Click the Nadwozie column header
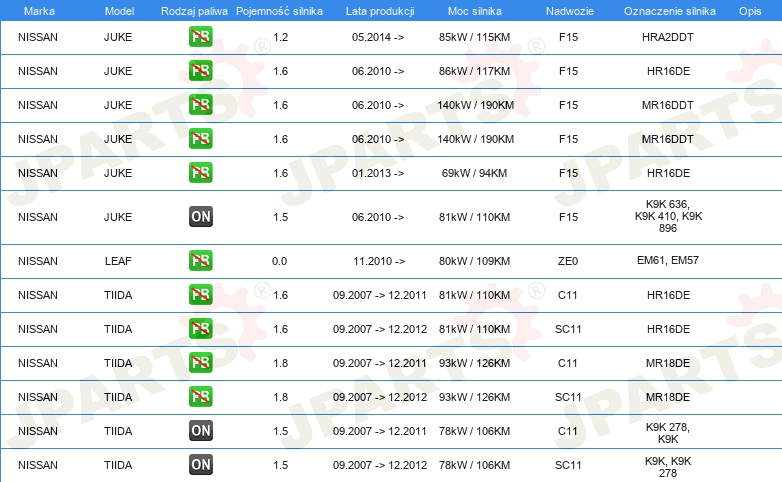This screenshot has height=482, width=782. coord(570,11)
